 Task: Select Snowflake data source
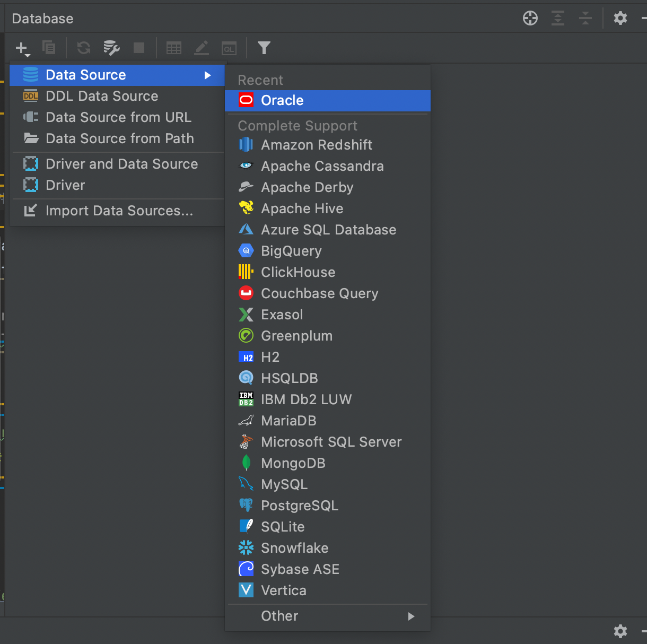(328, 548)
